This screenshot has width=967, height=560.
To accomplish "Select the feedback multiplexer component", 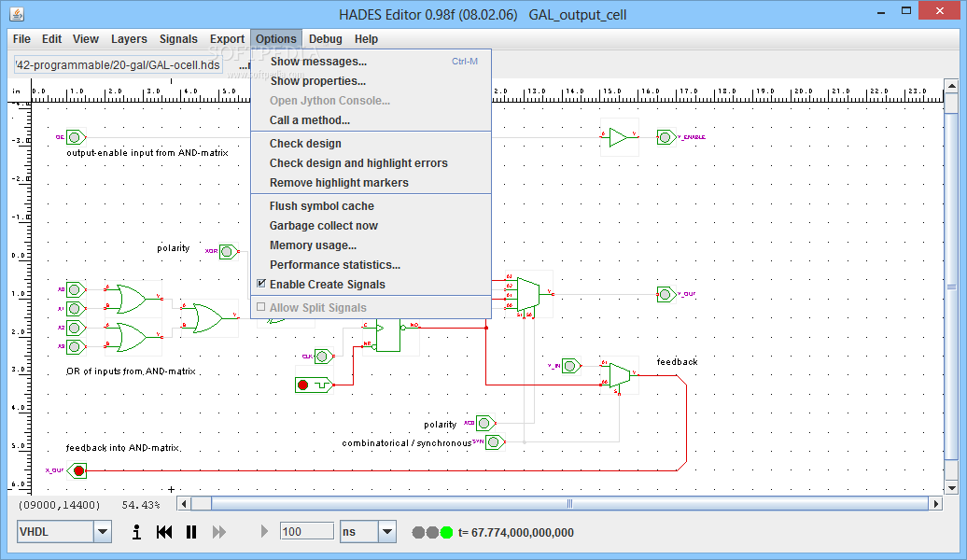I will [620, 375].
